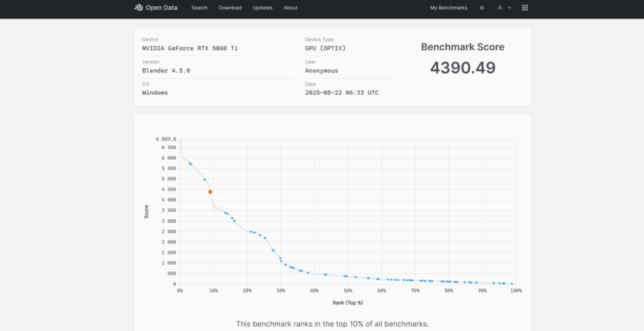The width and height of the screenshot is (644, 331).
Task: Open the About page
Action: [x=290, y=8]
